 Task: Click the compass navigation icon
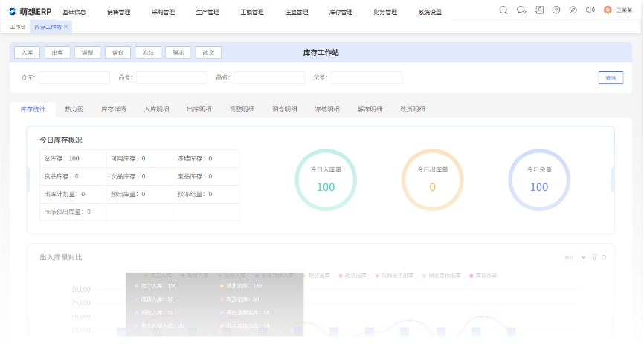pos(573,10)
